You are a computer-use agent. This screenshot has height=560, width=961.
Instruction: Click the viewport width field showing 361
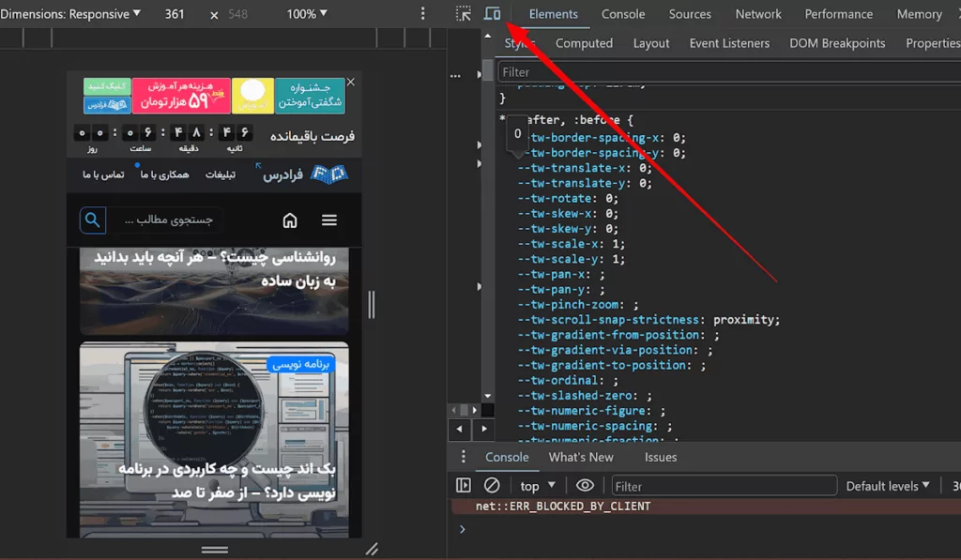[175, 14]
